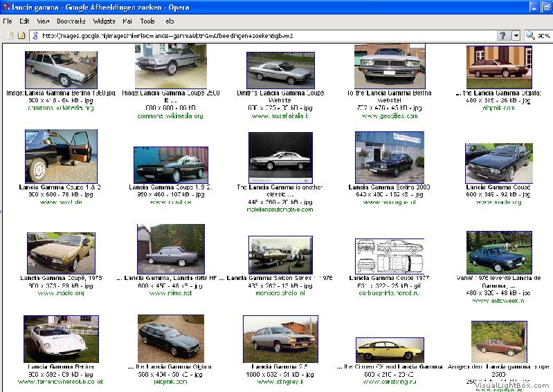
Task: Visit commons.wikimedia.org link under Berlina 1980 image
Action: [61, 108]
